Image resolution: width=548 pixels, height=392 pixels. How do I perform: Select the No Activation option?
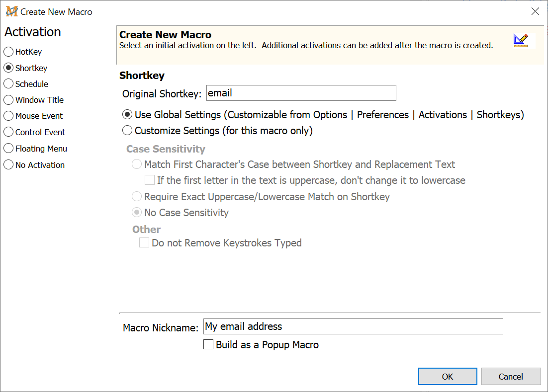click(8, 165)
